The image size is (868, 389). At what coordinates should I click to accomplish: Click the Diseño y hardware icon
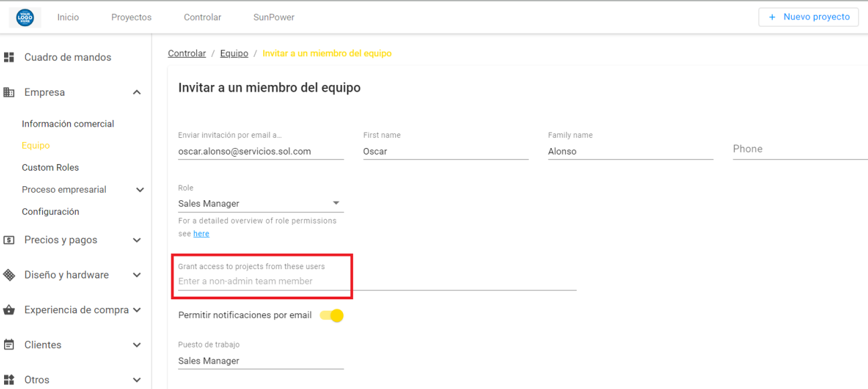[x=9, y=275]
